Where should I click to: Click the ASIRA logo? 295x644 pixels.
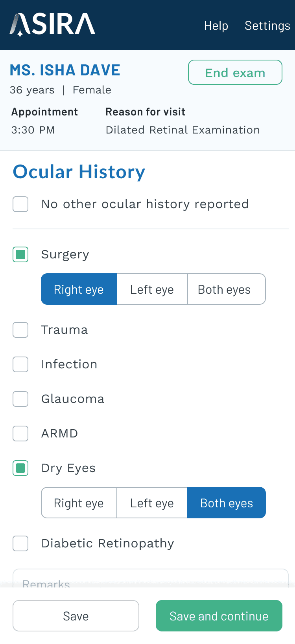point(52,25)
